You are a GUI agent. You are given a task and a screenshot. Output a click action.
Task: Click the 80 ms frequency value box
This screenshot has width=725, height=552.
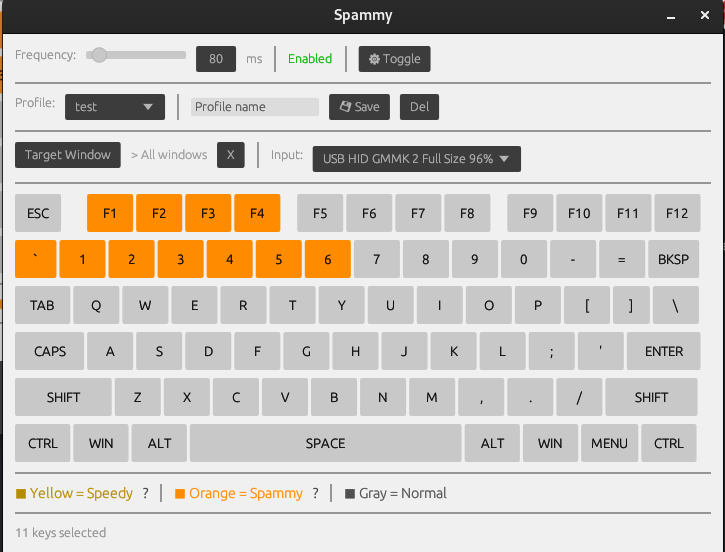click(216, 59)
